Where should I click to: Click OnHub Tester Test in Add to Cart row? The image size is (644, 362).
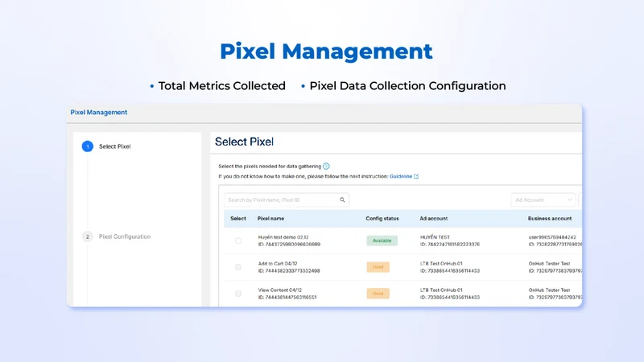(550, 264)
